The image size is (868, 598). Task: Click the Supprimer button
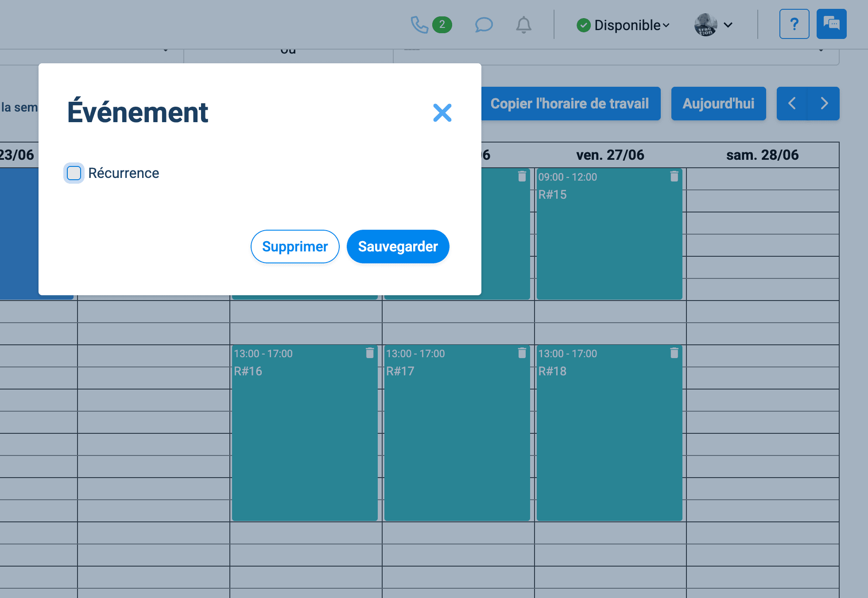coord(295,247)
